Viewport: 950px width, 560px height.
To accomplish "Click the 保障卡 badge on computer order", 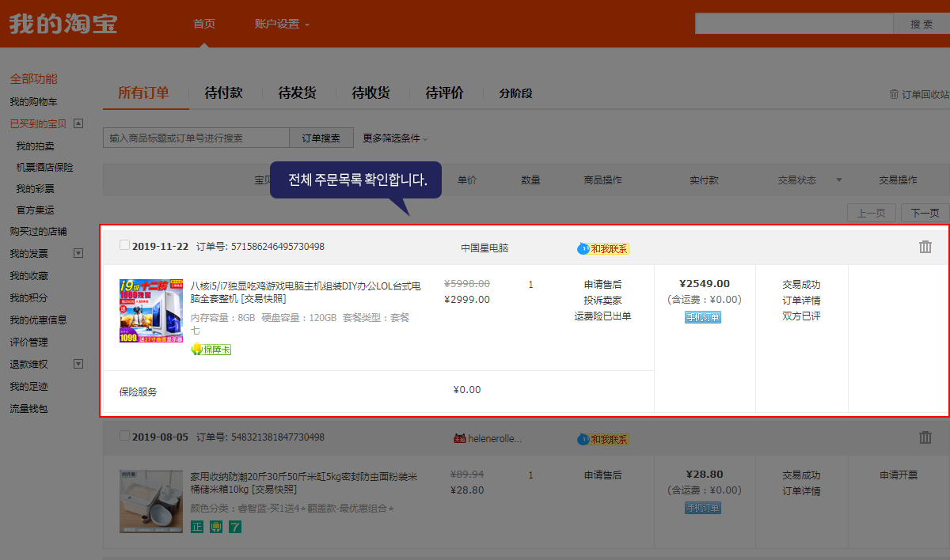I will tap(211, 350).
